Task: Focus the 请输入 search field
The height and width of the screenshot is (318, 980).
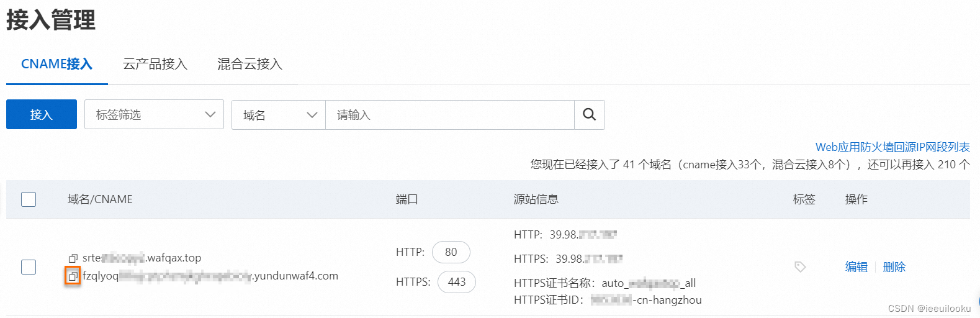Action: click(450, 115)
